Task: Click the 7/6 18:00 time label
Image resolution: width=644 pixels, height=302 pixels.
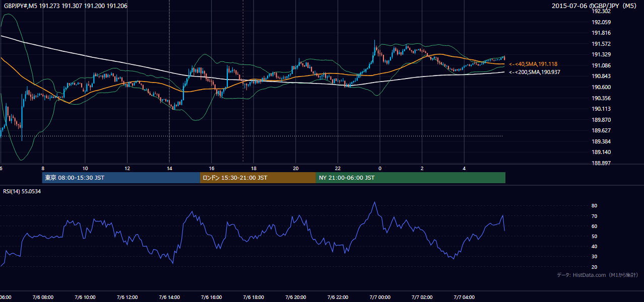Action: click(253, 297)
